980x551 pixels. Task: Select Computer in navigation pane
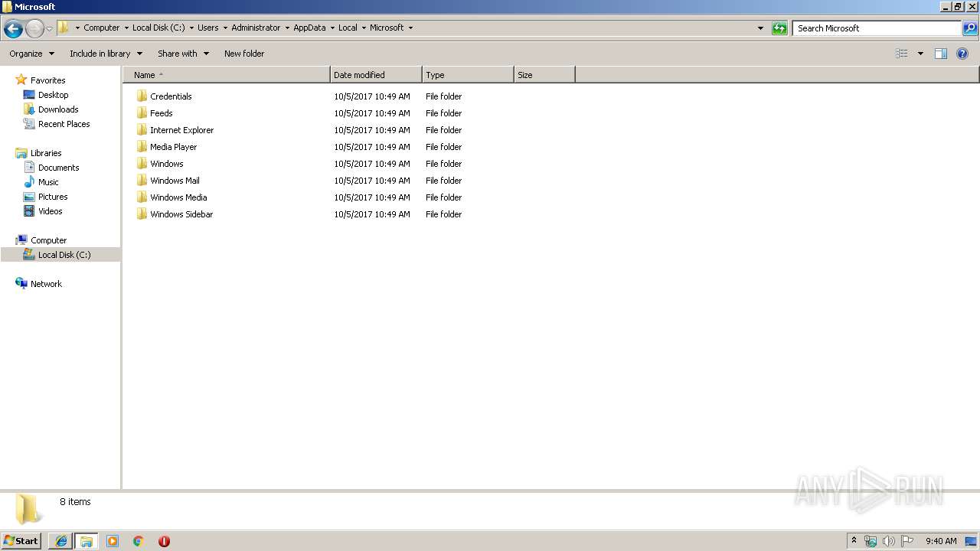48,240
